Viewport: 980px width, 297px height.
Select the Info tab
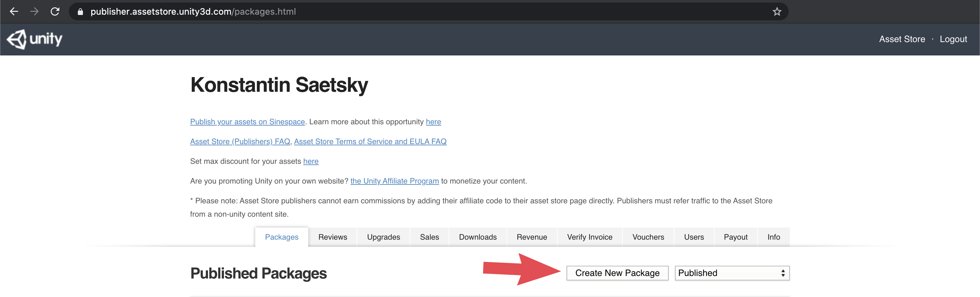pyautogui.click(x=774, y=237)
